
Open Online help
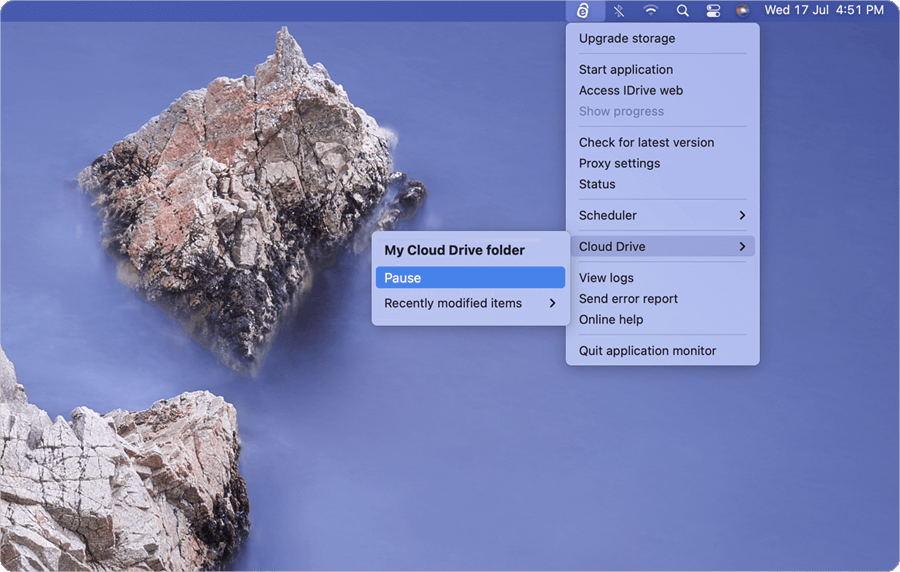click(662, 319)
